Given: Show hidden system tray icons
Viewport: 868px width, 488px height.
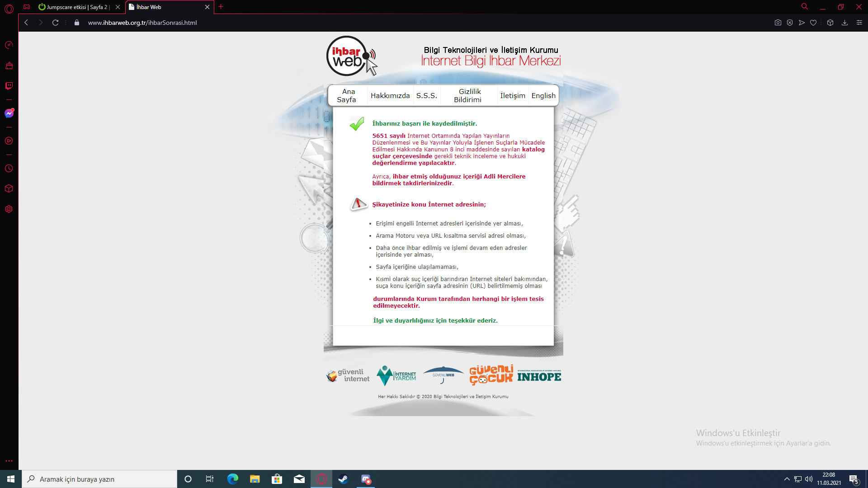Looking at the screenshot, I should coord(787,479).
